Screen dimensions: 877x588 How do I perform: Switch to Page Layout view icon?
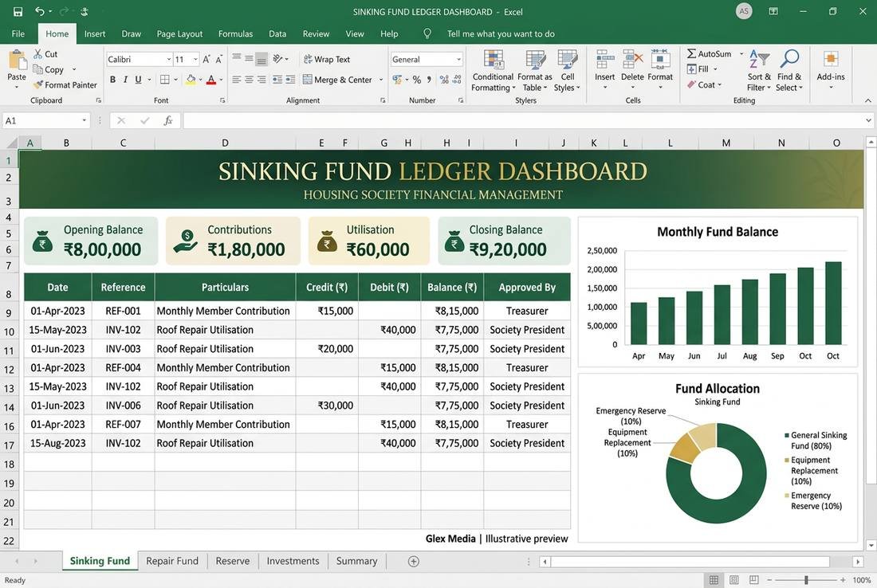pyautogui.click(x=733, y=579)
